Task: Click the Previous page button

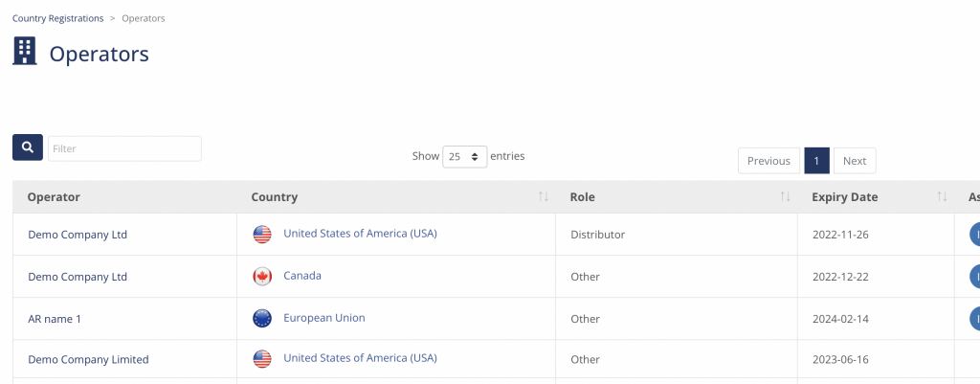Action: 768,161
